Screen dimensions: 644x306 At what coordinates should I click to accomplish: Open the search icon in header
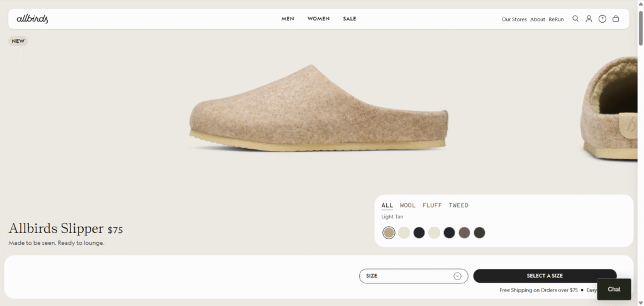tap(575, 19)
